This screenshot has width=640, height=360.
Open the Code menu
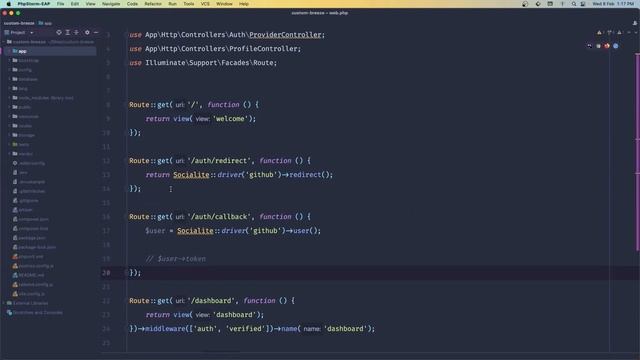[x=132, y=4]
